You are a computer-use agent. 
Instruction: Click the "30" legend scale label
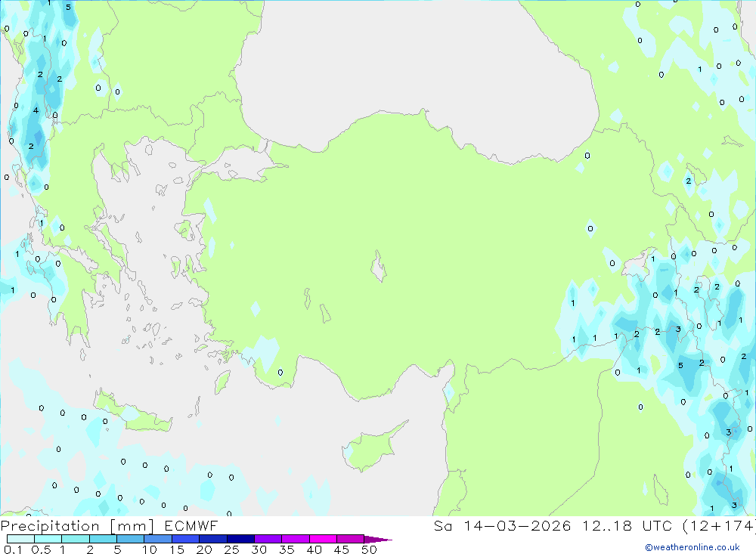coord(259,549)
